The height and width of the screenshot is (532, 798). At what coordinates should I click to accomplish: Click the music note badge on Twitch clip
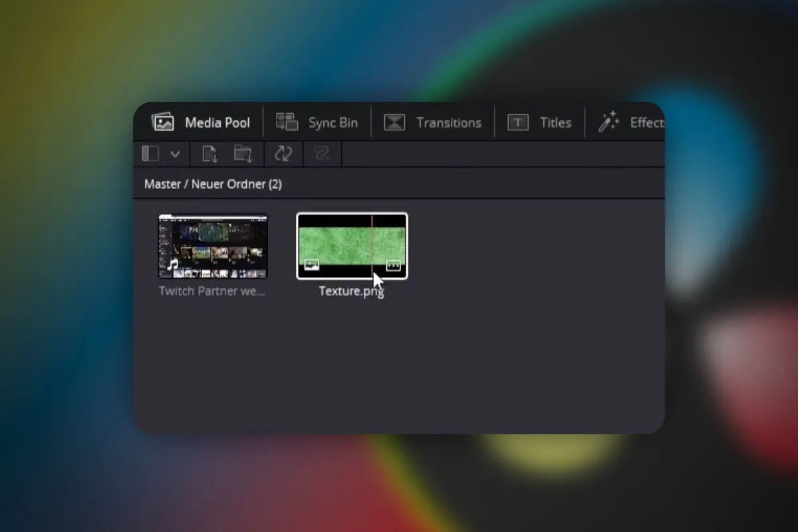click(x=172, y=266)
